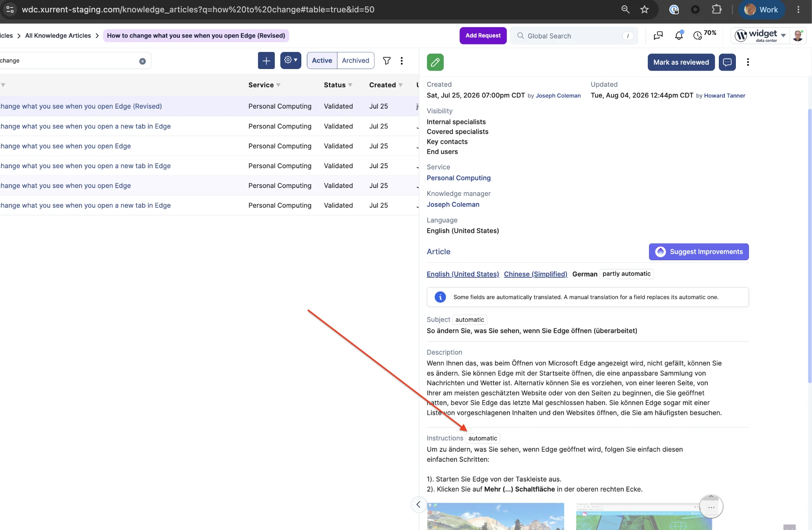
Task: Click the automatic badge next to Instructions
Action: click(x=483, y=438)
